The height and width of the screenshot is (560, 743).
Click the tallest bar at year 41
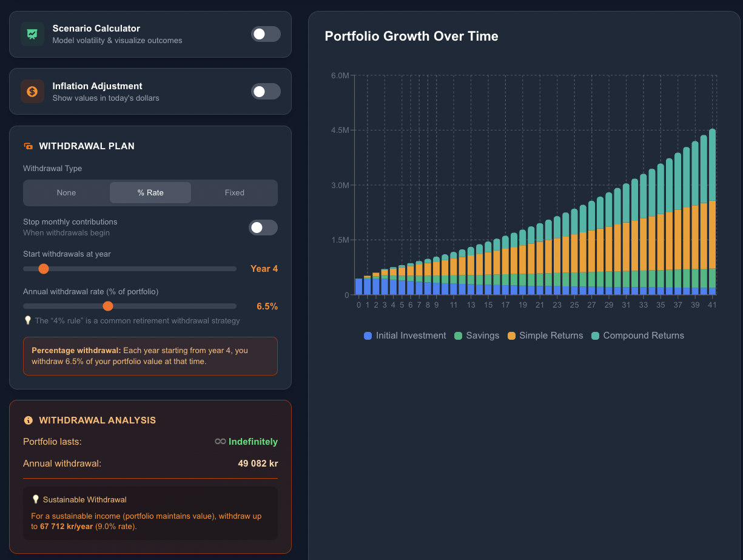(x=712, y=212)
